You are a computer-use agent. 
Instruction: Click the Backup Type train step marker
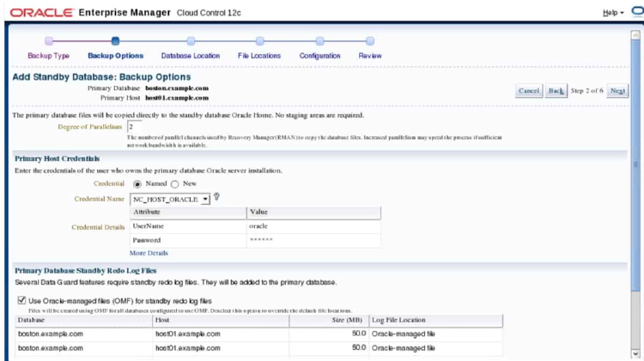[49, 41]
